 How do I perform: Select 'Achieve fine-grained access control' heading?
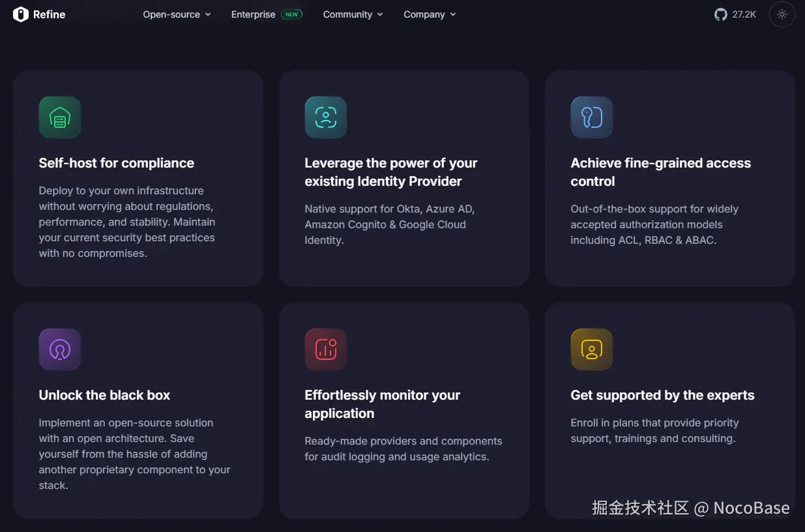click(661, 172)
